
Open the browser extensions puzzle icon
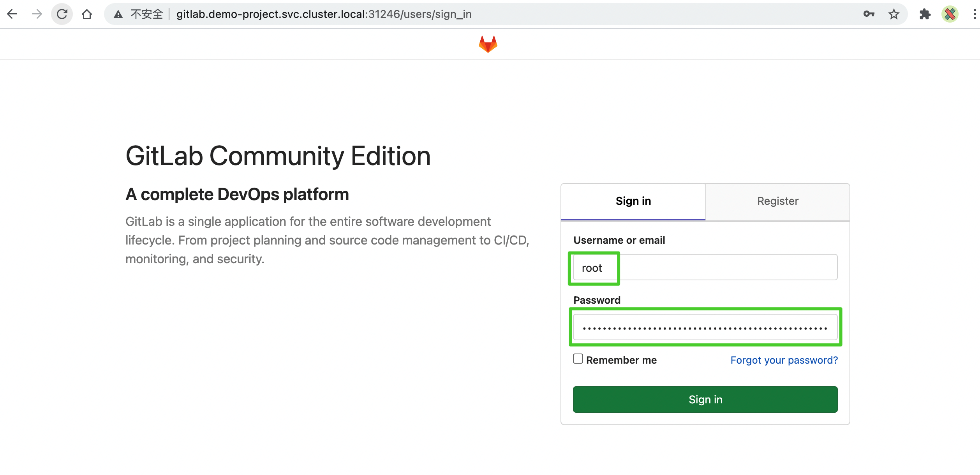(925, 14)
